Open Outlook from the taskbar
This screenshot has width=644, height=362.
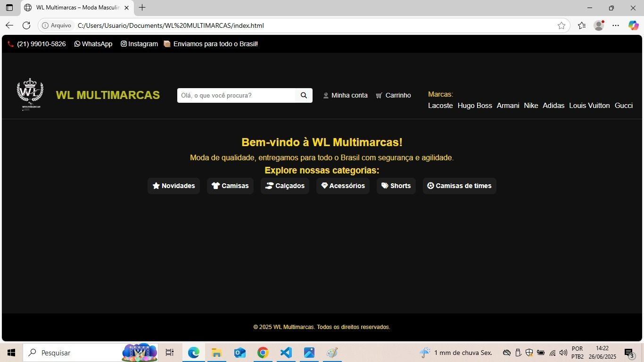tap(239, 353)
